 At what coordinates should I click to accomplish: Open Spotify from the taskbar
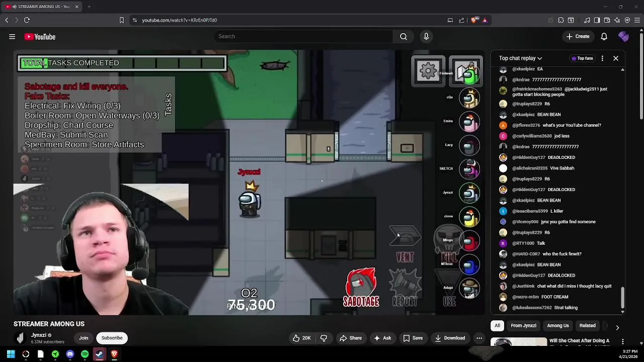click(x=85, y=354)
